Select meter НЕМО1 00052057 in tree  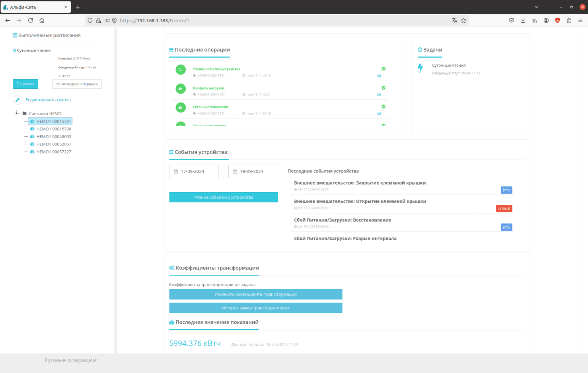point(54,144)
